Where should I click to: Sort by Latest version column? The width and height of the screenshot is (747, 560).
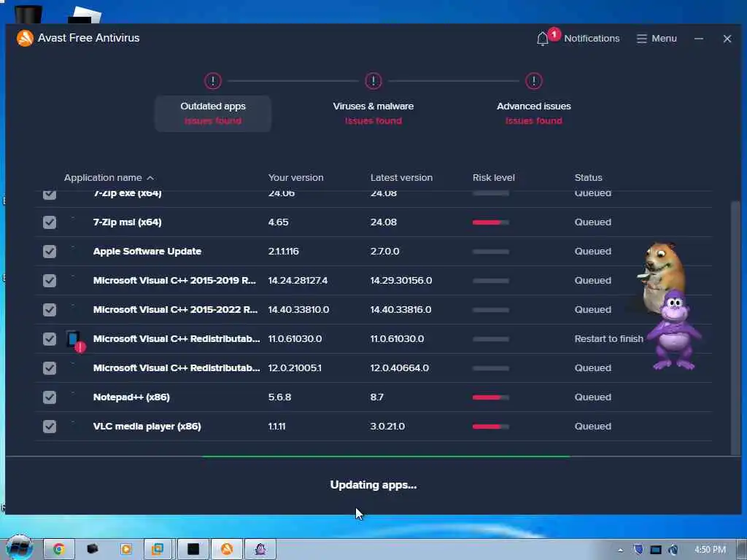tap(402, 178)
